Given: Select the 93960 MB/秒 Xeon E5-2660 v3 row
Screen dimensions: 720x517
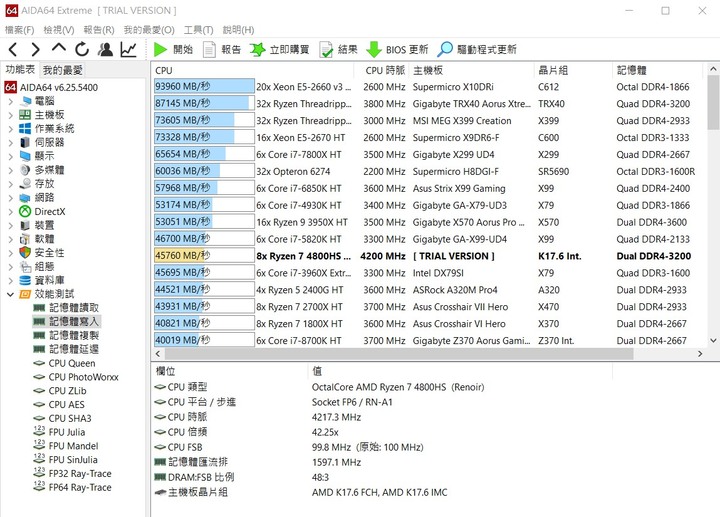Looking at the screenshot, I should [428, 87].
